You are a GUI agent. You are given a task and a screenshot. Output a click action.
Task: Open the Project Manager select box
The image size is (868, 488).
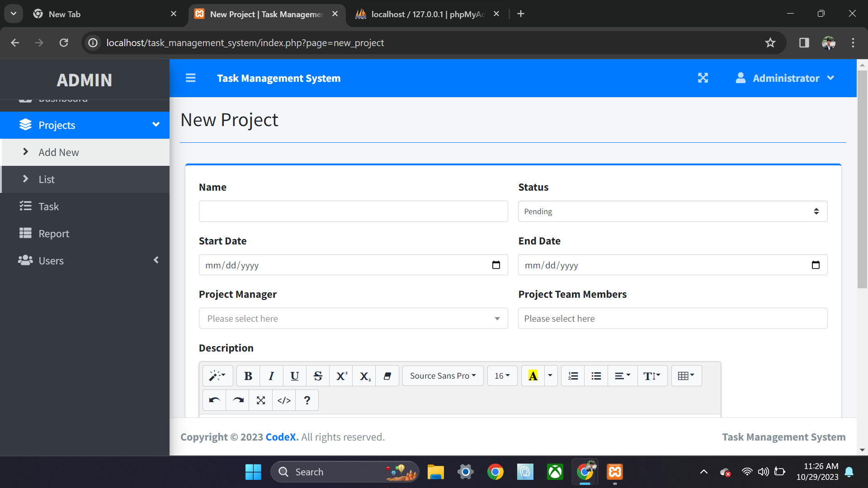click(353, 318)
